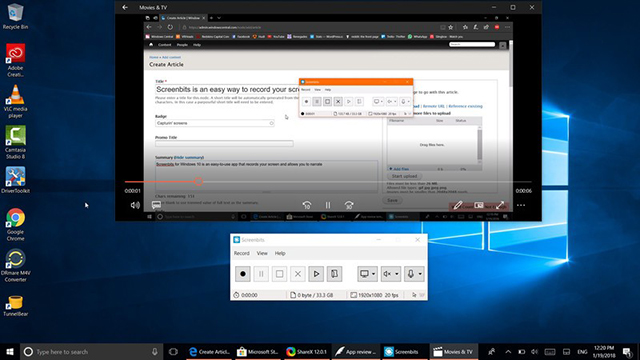Open Recycle Bin desktop icon
The height and width of the screenshot is (360, 640).
coord(16,16)
